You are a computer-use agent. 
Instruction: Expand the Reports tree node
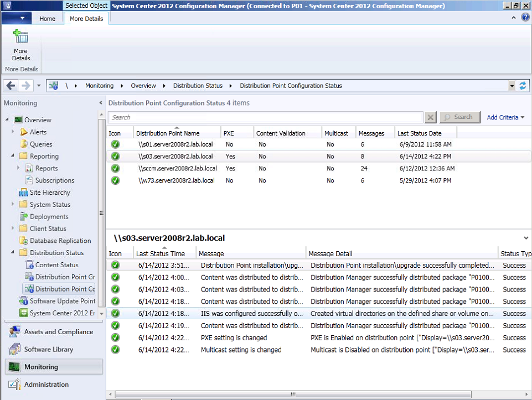point(18,168)
